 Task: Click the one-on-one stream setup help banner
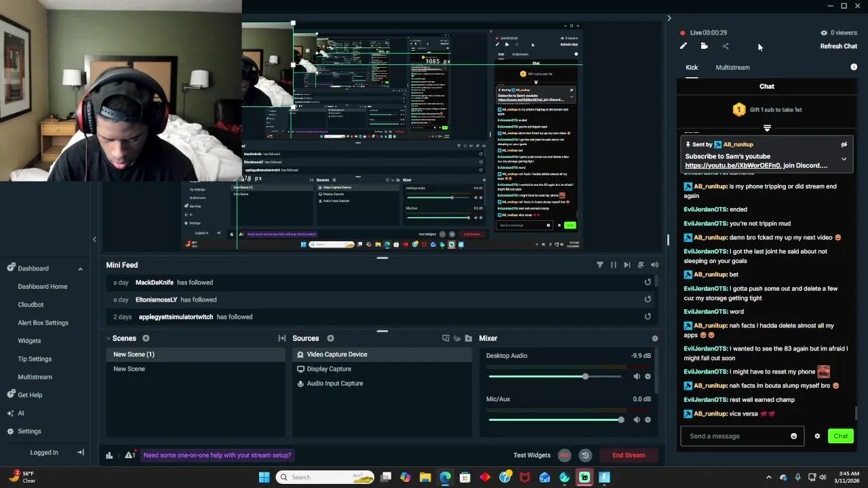pyautogui.click(x=217, y=455)
